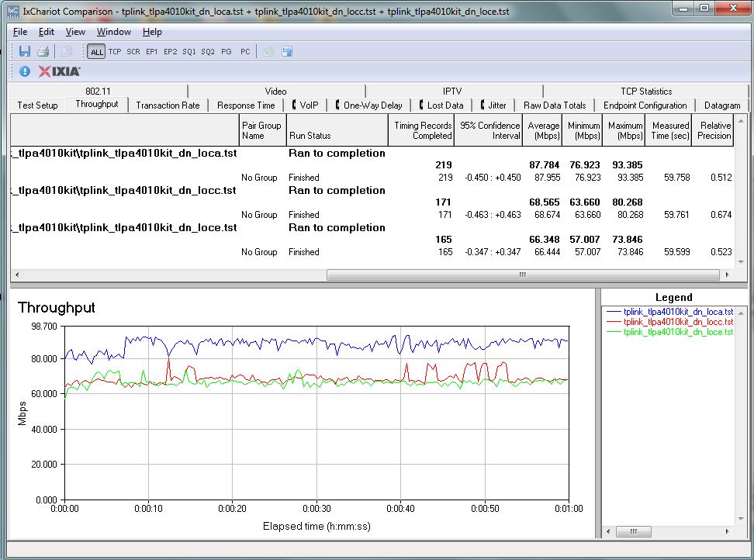Click the green export toolbar icon
Screen dimensions: 754x560
coord(269,51)
